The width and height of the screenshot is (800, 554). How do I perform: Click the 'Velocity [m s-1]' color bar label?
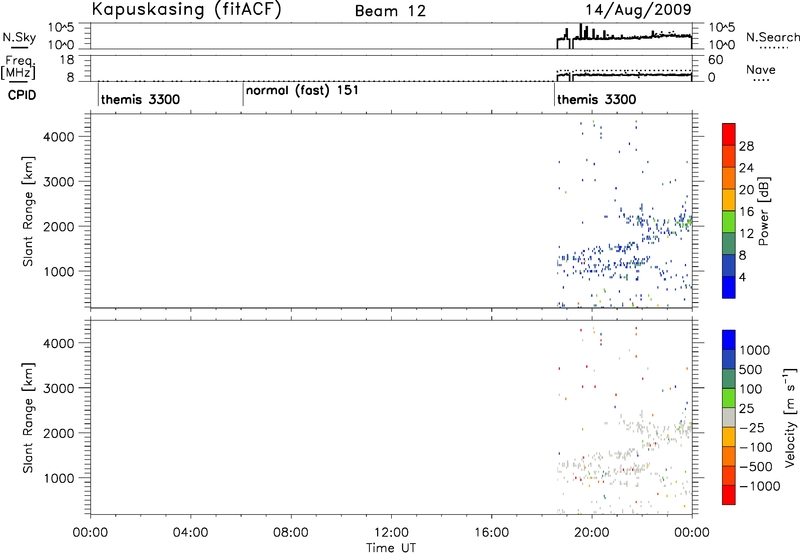click(x=790, y=417)
